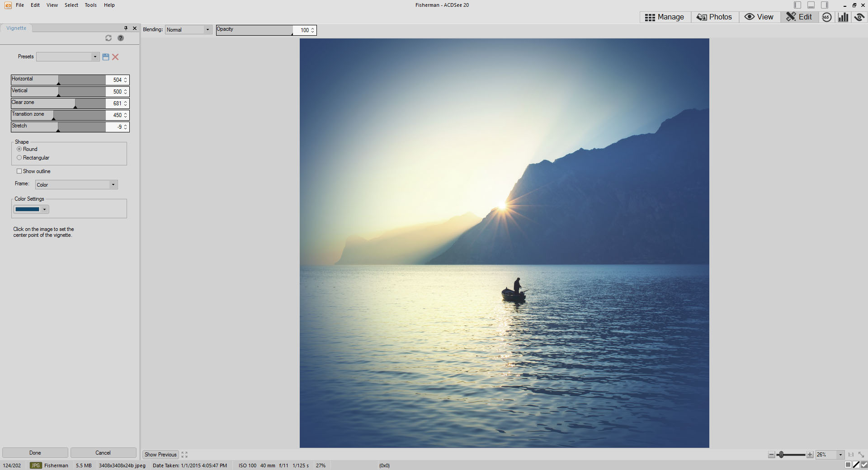
Task: Open the Vignette help icon
Action: coord(121,38)
